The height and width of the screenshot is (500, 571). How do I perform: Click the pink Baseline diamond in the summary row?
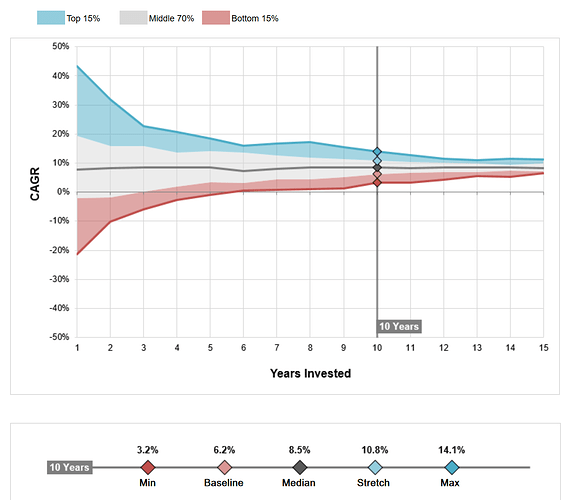(x=224, y=467)
